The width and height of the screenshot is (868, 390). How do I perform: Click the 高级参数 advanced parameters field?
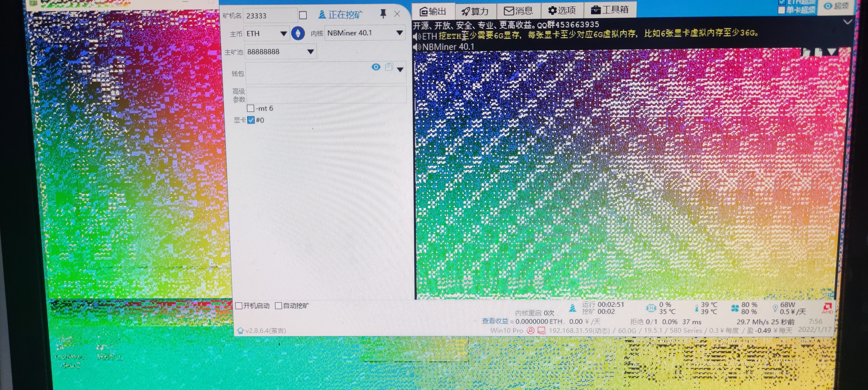click(327, 95)
